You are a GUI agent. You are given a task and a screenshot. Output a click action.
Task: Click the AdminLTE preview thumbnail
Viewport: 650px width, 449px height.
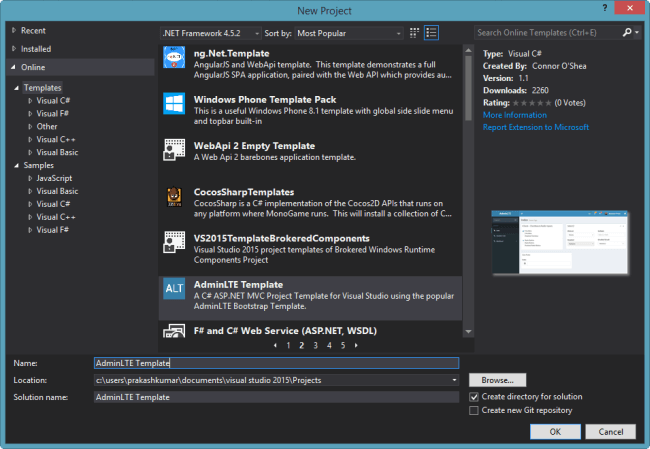click(560, 242)
